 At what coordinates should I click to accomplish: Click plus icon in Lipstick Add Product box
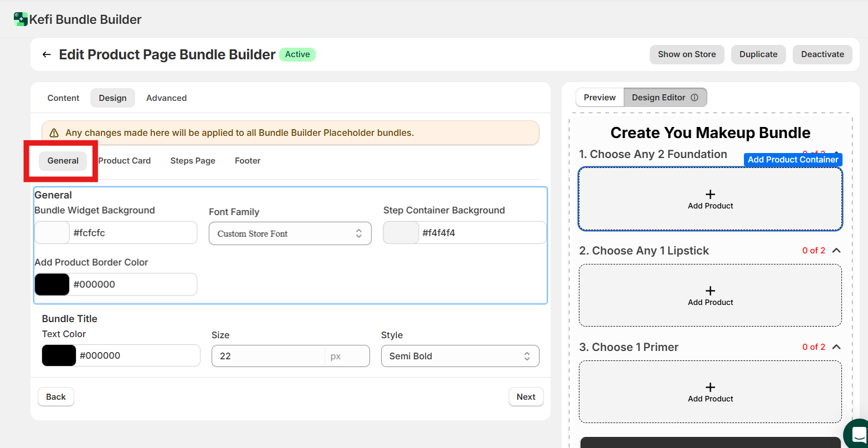tap(710, 291)
